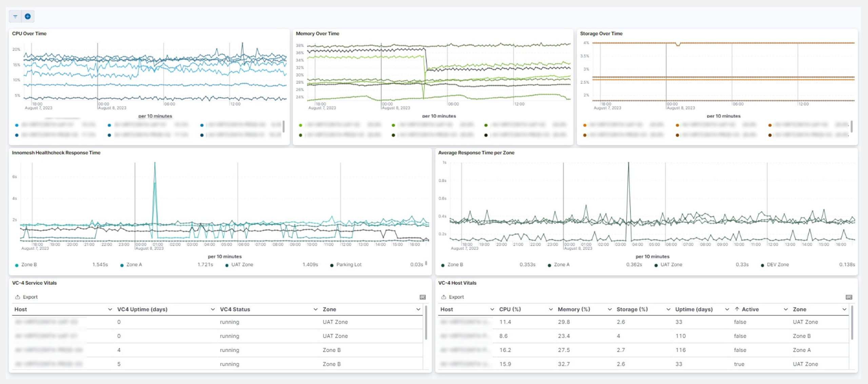The height and width of the screenshot is (384, 868).
Task: Click Average Response Time per Zone title
Action: (476, 153)
